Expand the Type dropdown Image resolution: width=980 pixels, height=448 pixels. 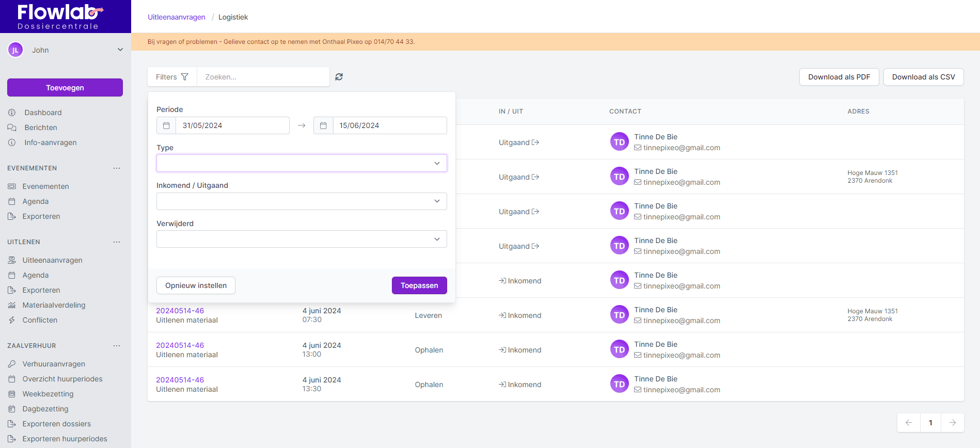pyautogui.click(x=302, y=163)
